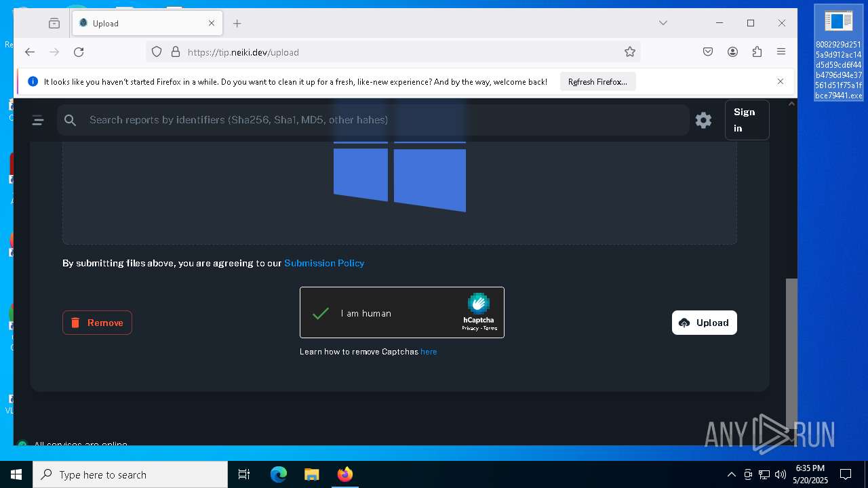Click the Windows logo file thumbnail

click(x=399, y=178)
